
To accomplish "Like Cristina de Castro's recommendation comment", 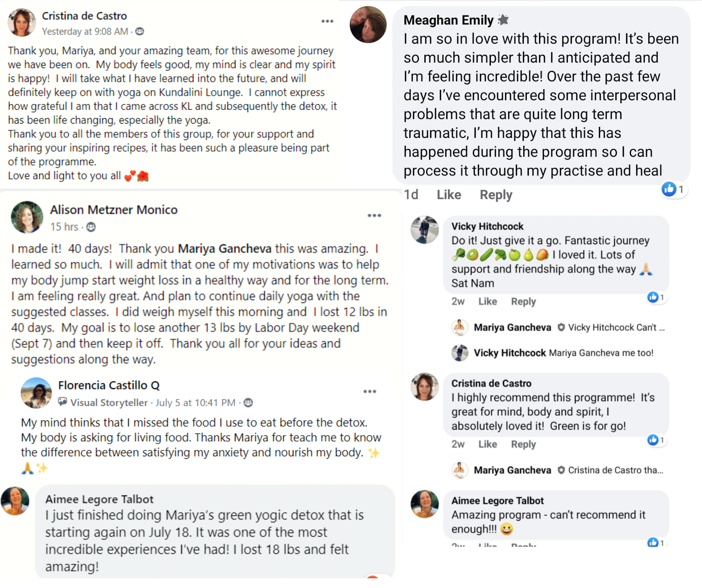I will click(487, 444).
